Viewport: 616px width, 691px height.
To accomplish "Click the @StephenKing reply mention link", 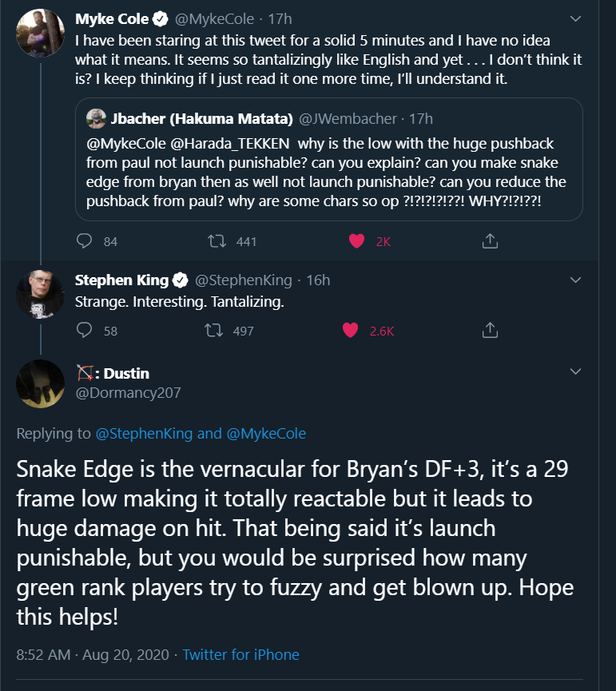I will click(x=145, y=434).
